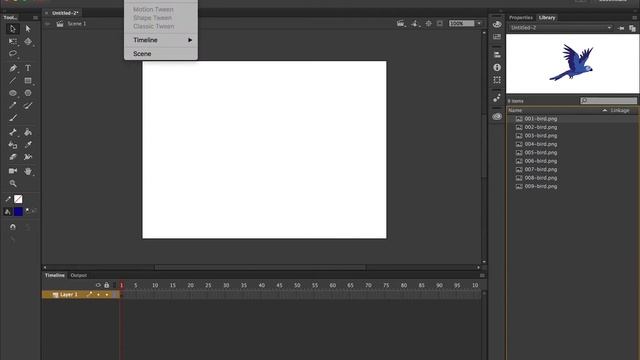The height and width of the screenshot is (360, 640).
Task: Click Scene 1 in the edit bar
Action: (x=77, y=24)
